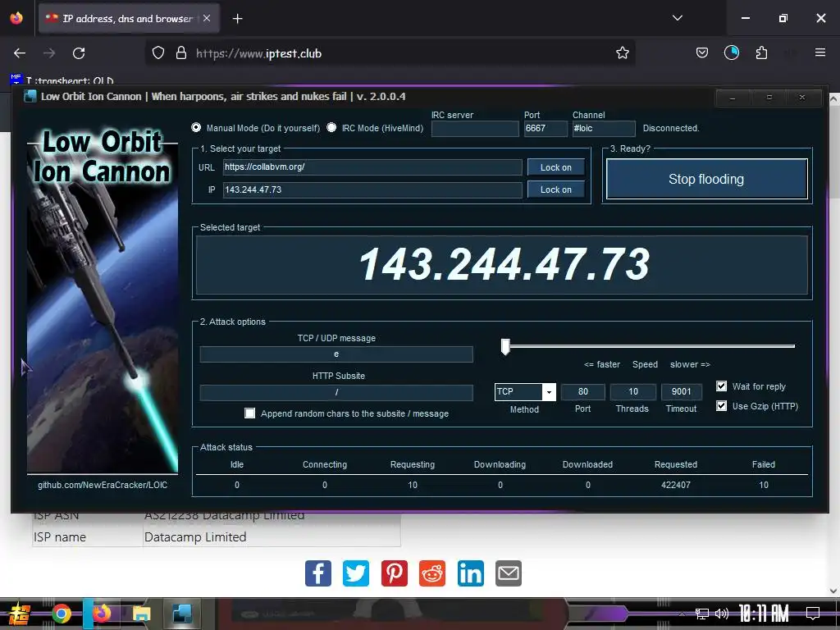Open Firefox from the taskbar
Image resolution: width=840 pixels, height=630 pixels.
101,614
